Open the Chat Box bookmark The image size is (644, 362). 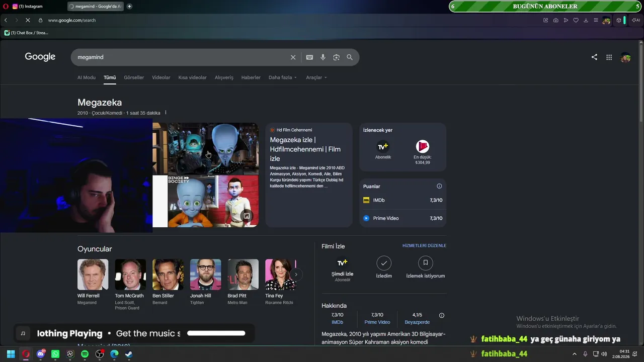pyautogui.click(x=26, y=33)
